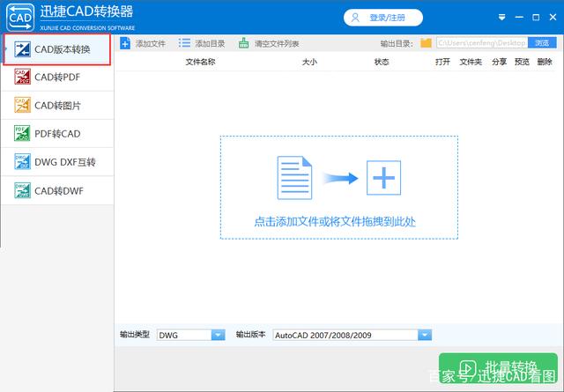Click the output directory path field
The height and width of the screenshot is (392, 564).
point(482,43)
